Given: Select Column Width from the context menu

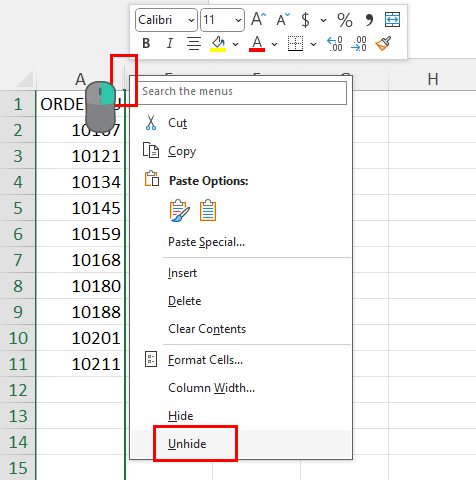Looking at the screenshot, I should 211,388.
